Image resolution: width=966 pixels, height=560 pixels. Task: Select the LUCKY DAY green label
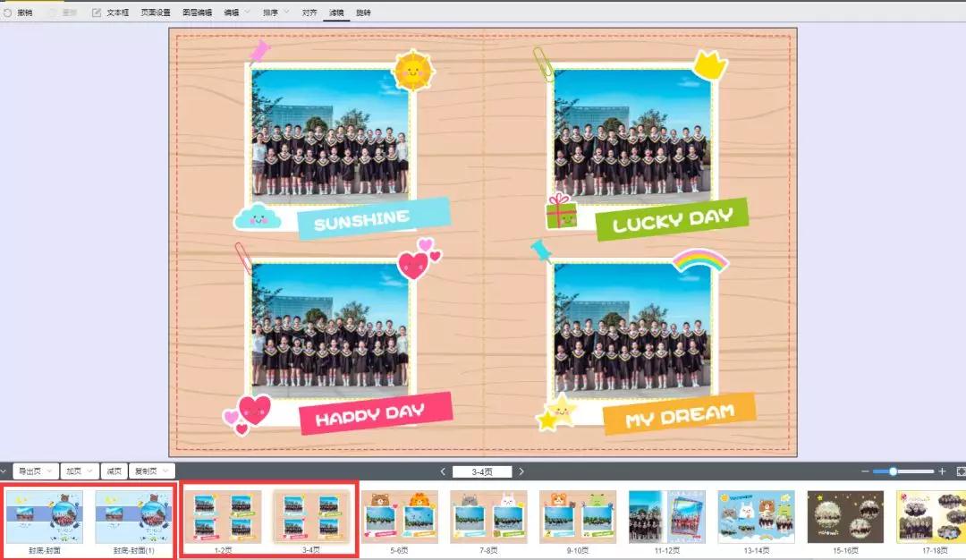tap(672, 219)
